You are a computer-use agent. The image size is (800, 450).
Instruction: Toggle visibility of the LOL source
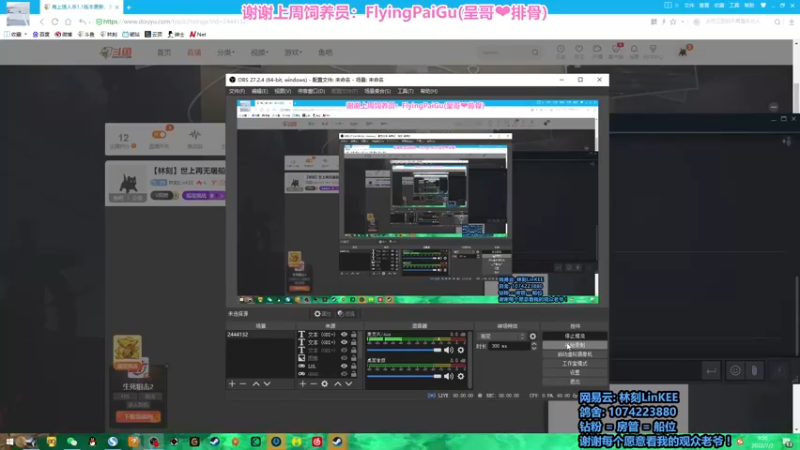tap(344, 366)
